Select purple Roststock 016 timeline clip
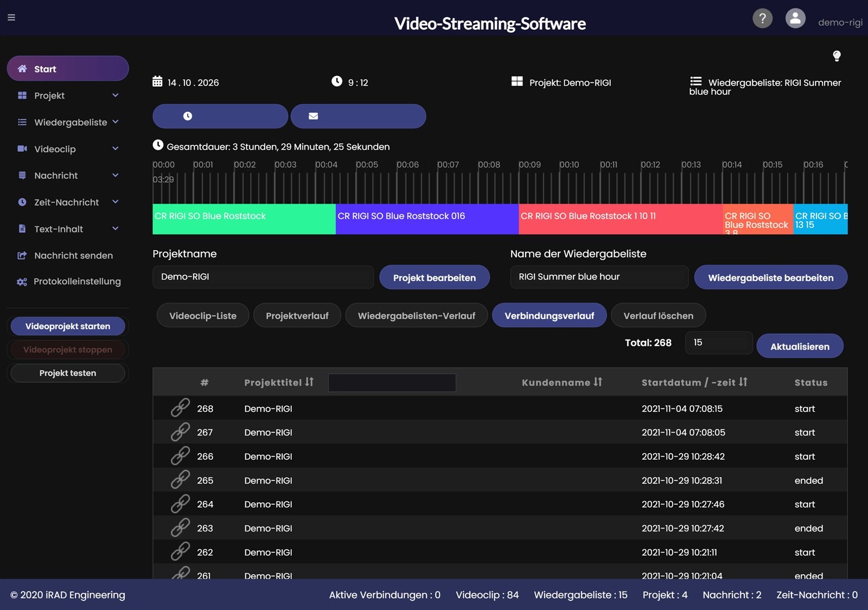The image size is (868, 610). [427, 219]
